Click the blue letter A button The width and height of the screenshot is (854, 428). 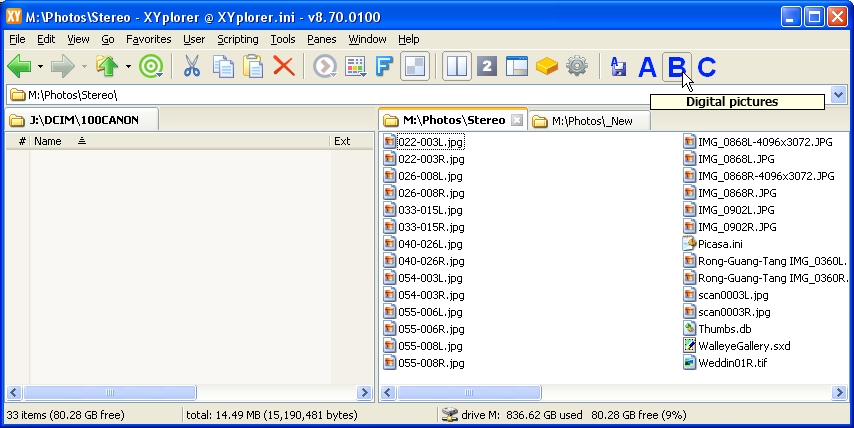click(647, 67)
